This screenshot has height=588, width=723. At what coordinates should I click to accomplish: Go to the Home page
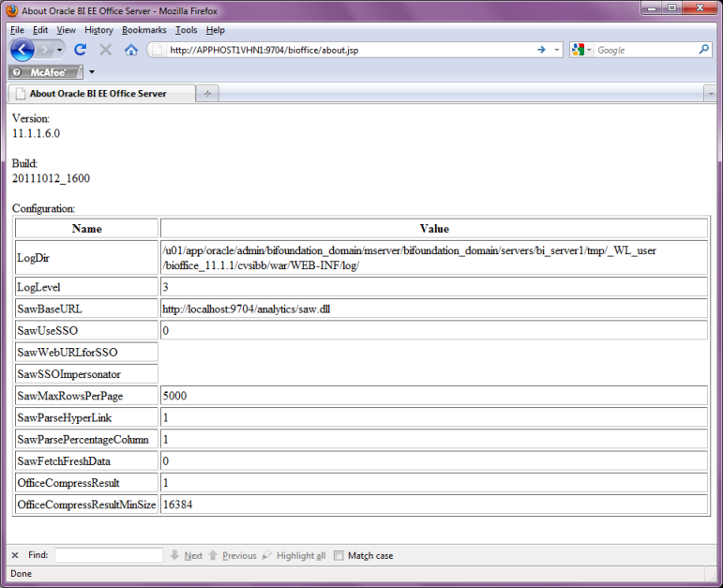pyautogui.click(x=131, y=50)
